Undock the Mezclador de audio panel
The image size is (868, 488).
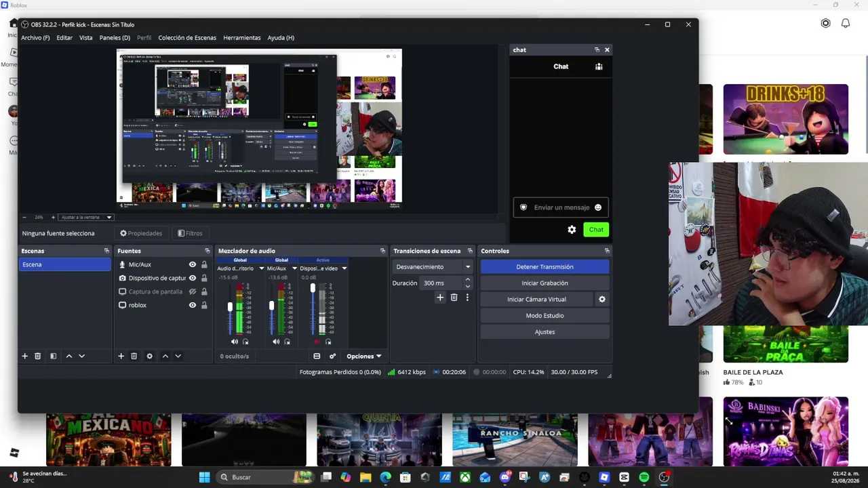pos(382,251)
